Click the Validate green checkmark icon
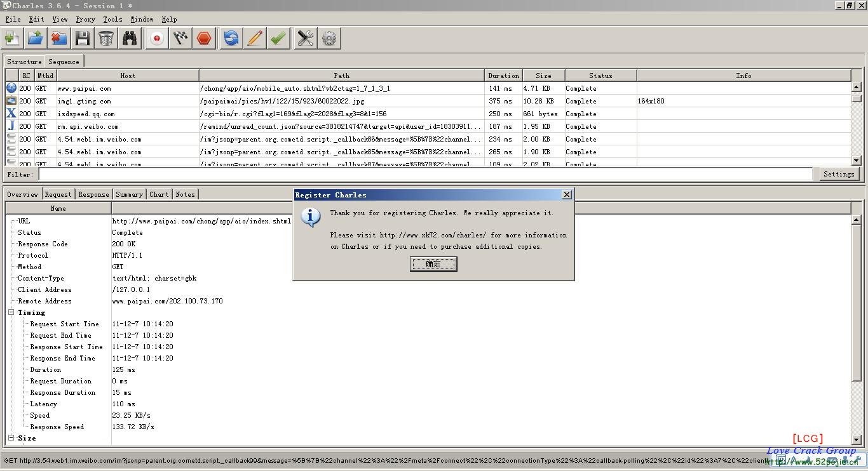 coord(278,39)
